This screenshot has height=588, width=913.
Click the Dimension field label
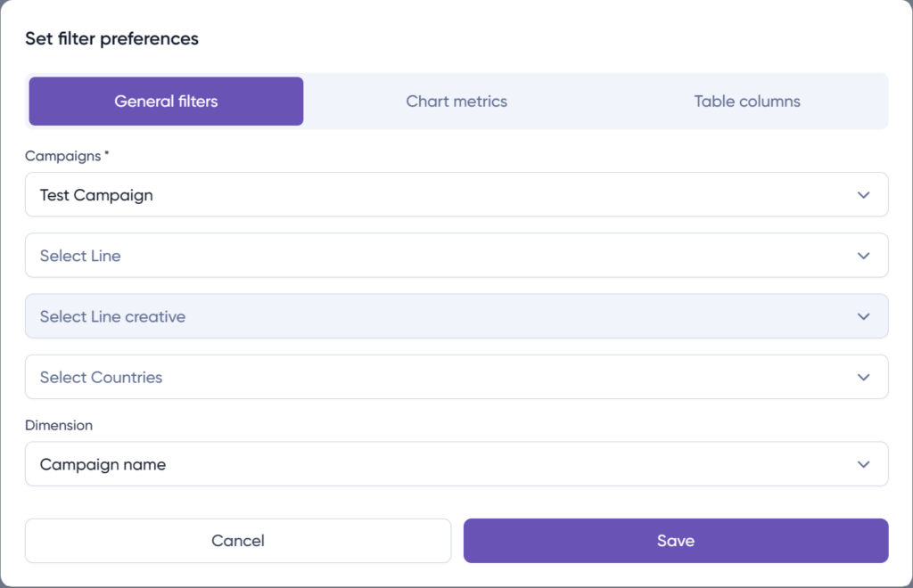[x=59, y=425]
